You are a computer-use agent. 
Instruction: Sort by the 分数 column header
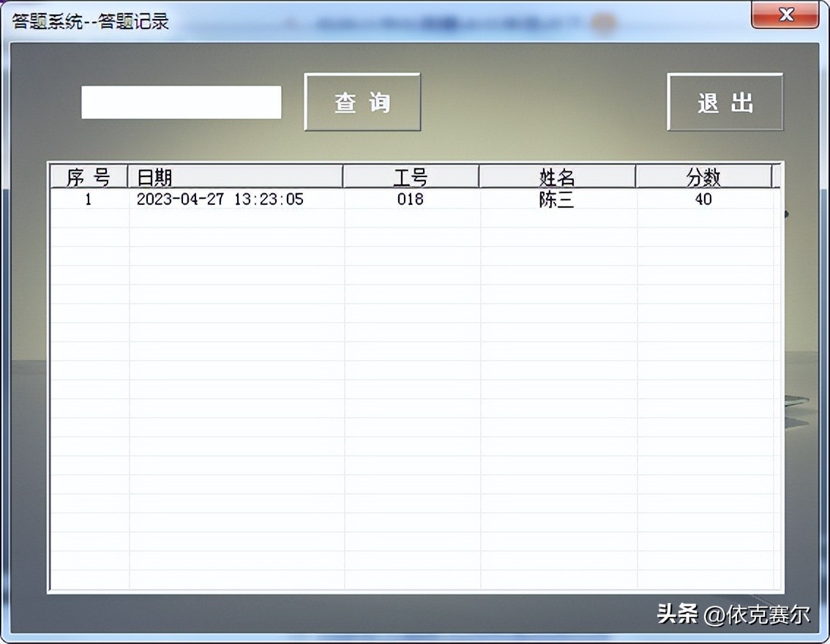703,177
